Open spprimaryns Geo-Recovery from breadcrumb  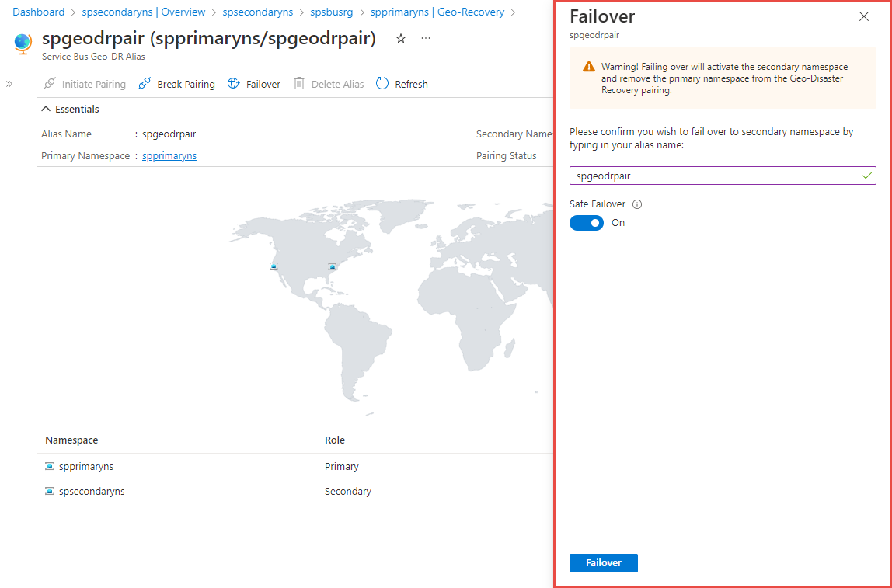click(x=437, y=12)
